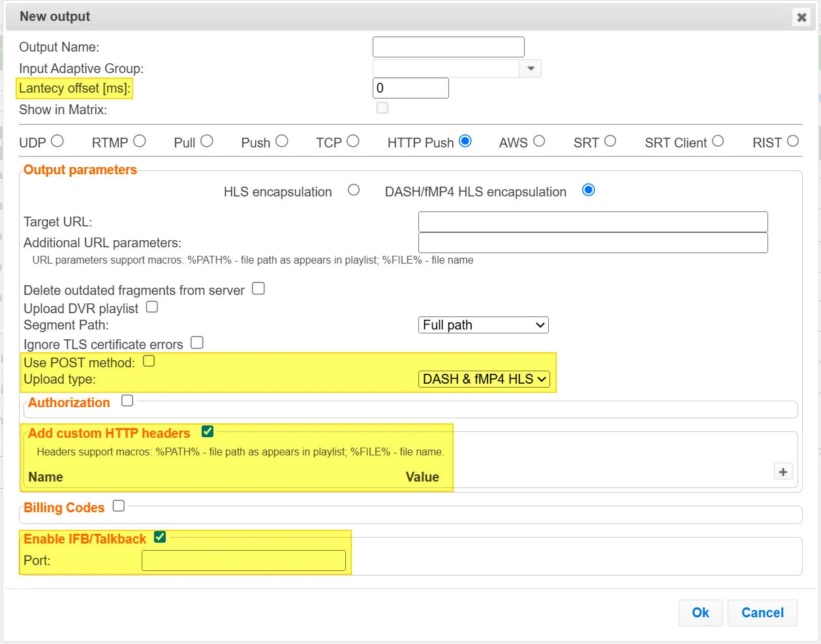Click the Ok button
The height and width of the screenshot is (644, 821).
pyautogui.click(x=700, y=613)
